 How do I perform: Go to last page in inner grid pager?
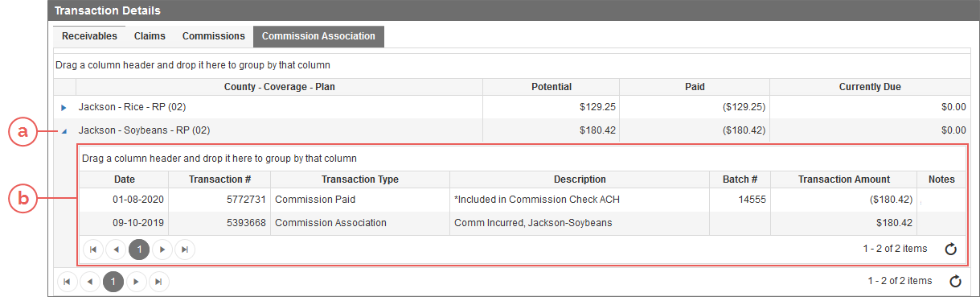pyautogui.click(x=185, y=250)
